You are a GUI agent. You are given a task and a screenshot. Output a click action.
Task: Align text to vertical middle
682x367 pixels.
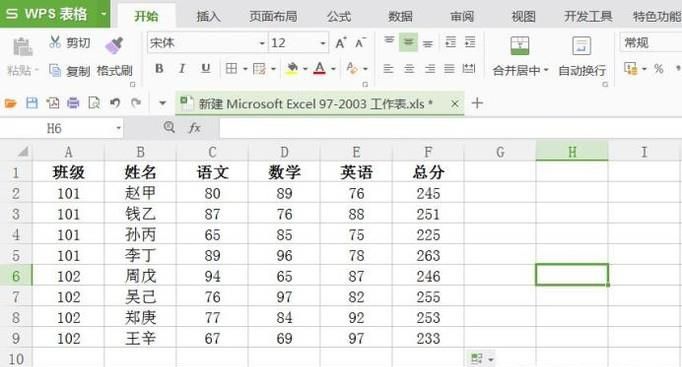coord(408,42)
